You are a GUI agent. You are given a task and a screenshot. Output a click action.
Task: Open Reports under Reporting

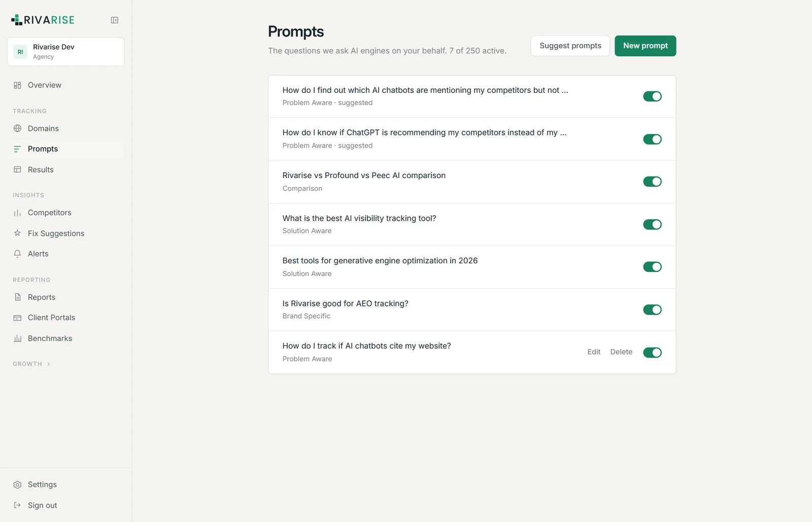coord(66,297)
